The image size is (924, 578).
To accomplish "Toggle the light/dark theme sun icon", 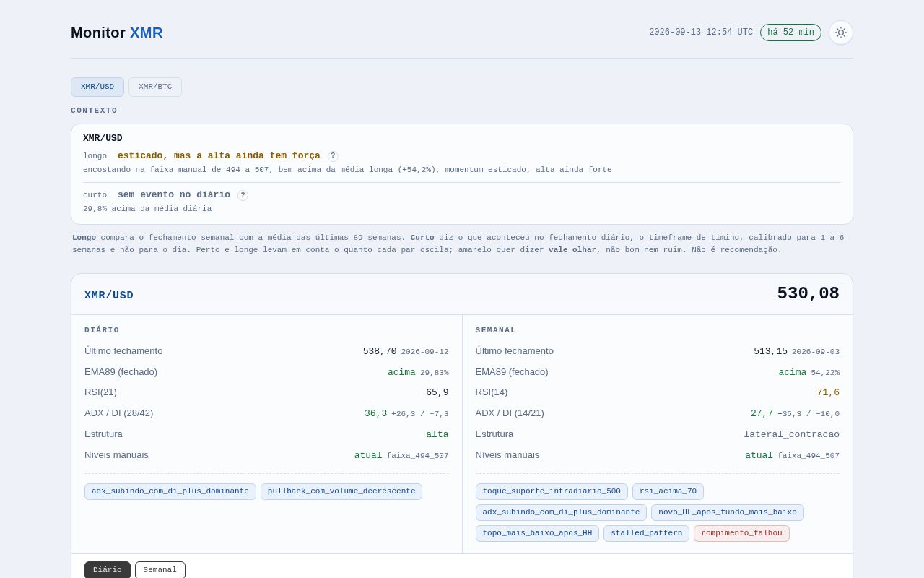I will click(x=841, y=33).
